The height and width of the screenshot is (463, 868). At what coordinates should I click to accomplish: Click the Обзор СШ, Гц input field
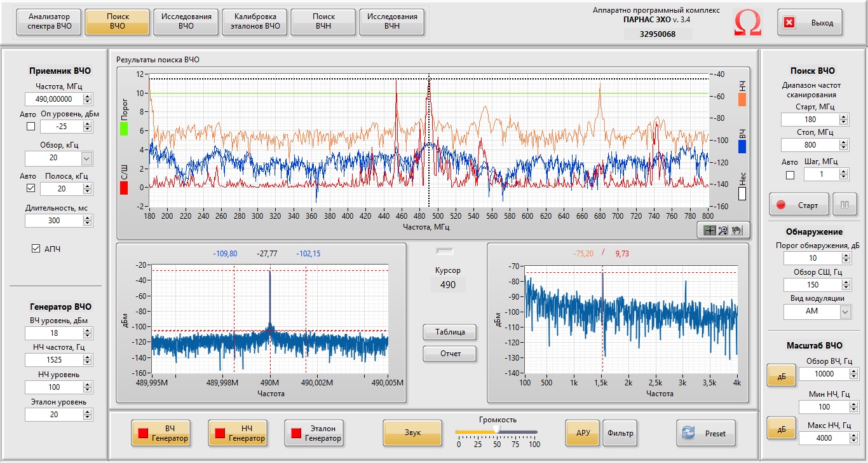812,285
